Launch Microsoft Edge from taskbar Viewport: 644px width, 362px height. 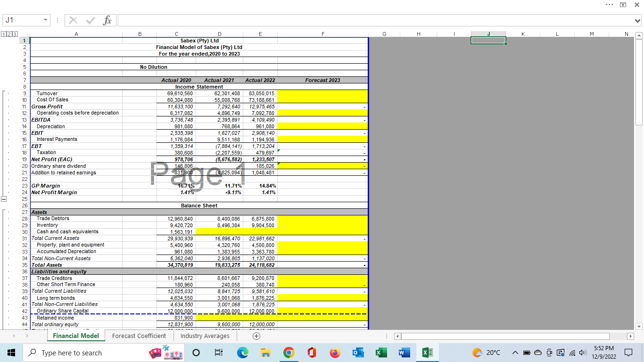tap(242, 353)
